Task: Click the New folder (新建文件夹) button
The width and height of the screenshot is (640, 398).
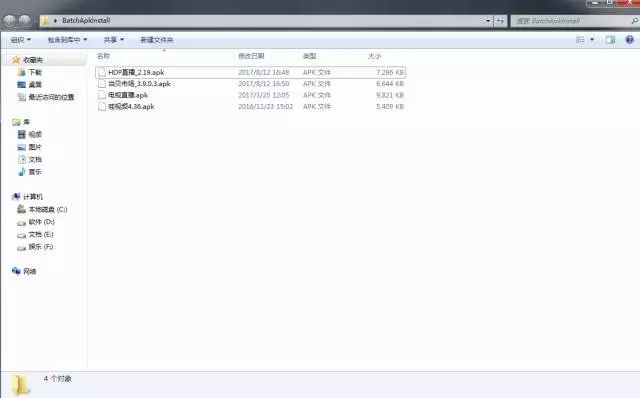Action: (x=157, y=40)
